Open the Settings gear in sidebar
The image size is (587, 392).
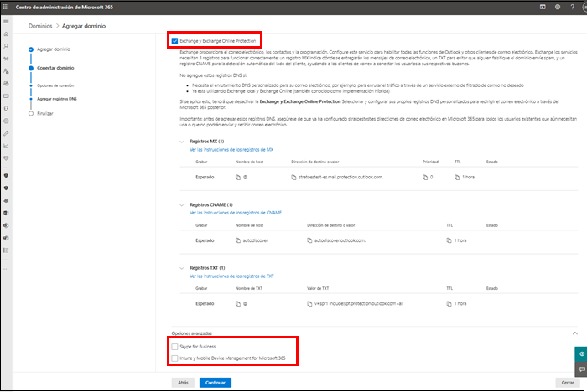click(6, 121)
